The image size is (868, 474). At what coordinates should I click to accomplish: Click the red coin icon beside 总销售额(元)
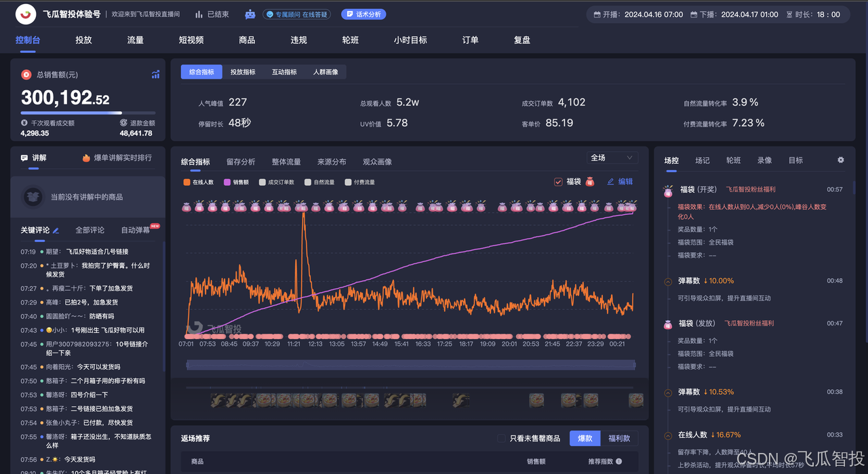tap(26, 75)
